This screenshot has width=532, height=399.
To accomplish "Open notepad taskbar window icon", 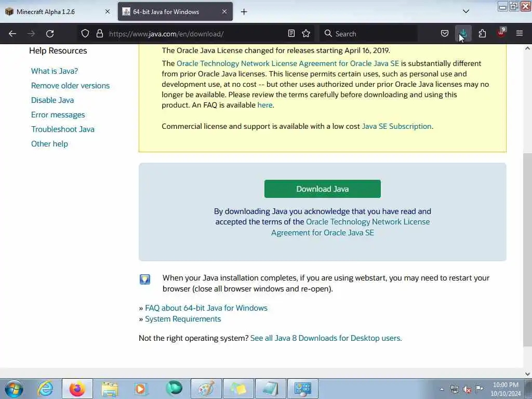I will click(270, 389).
